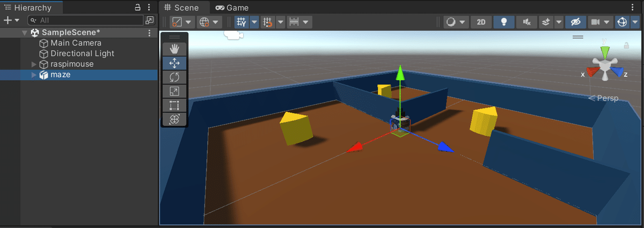Screen dimensions: 644x228
Task: Toggle grid visibility button
Action: [241, 22]
